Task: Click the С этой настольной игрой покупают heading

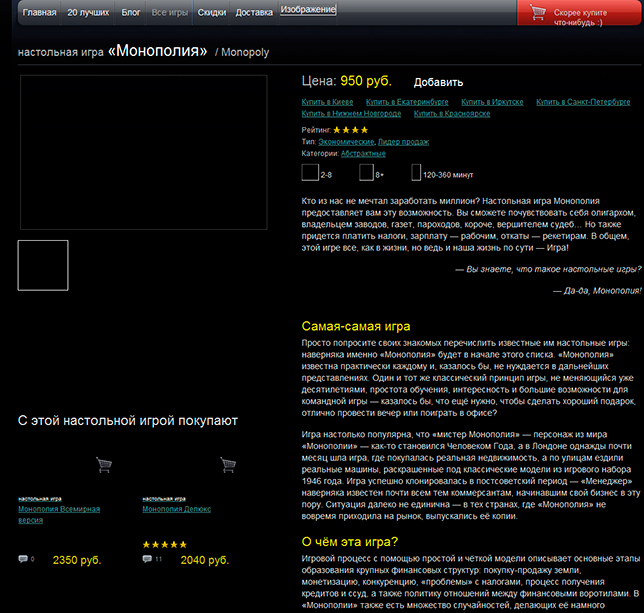Action: click(128, 420)
